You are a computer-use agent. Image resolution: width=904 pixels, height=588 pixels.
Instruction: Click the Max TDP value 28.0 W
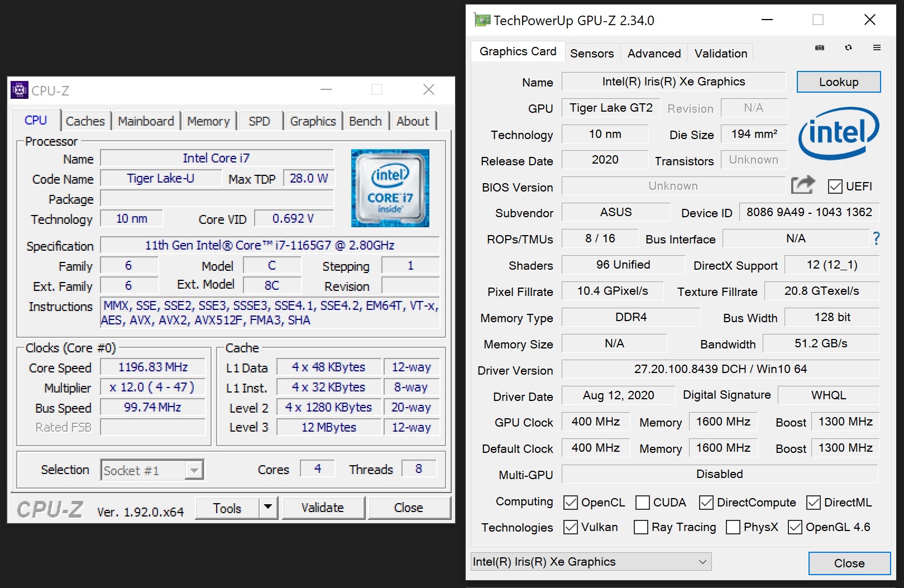[x=309, y=178]
